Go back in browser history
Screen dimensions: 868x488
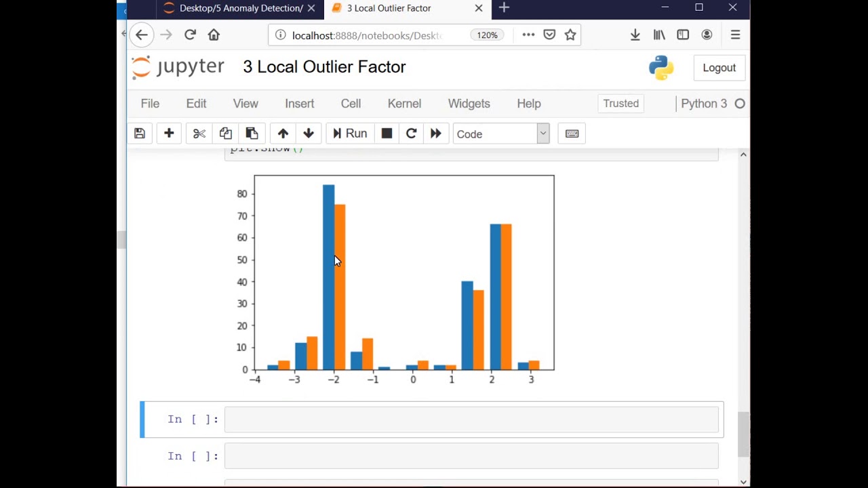click(x=141, y=35)
